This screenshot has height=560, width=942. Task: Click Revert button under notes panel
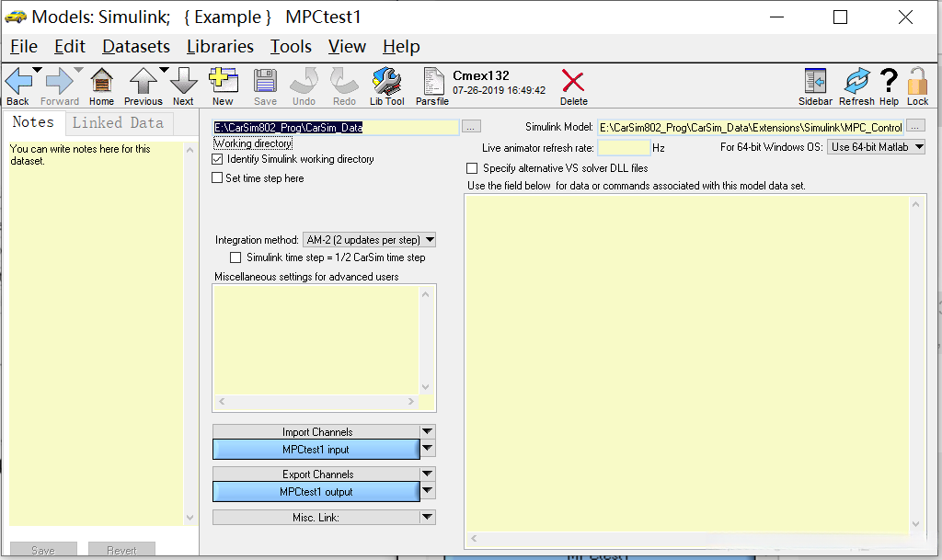(122, 551)
